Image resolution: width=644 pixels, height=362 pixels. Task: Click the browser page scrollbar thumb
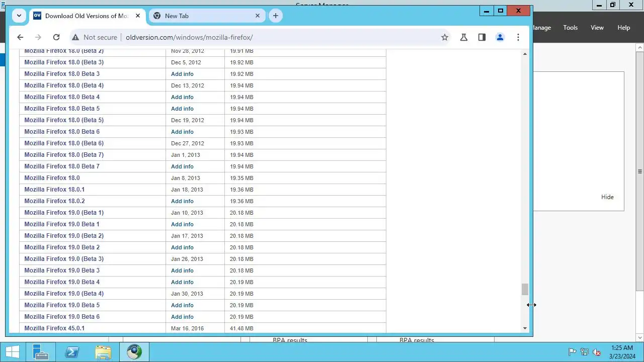tap(525, 289)
